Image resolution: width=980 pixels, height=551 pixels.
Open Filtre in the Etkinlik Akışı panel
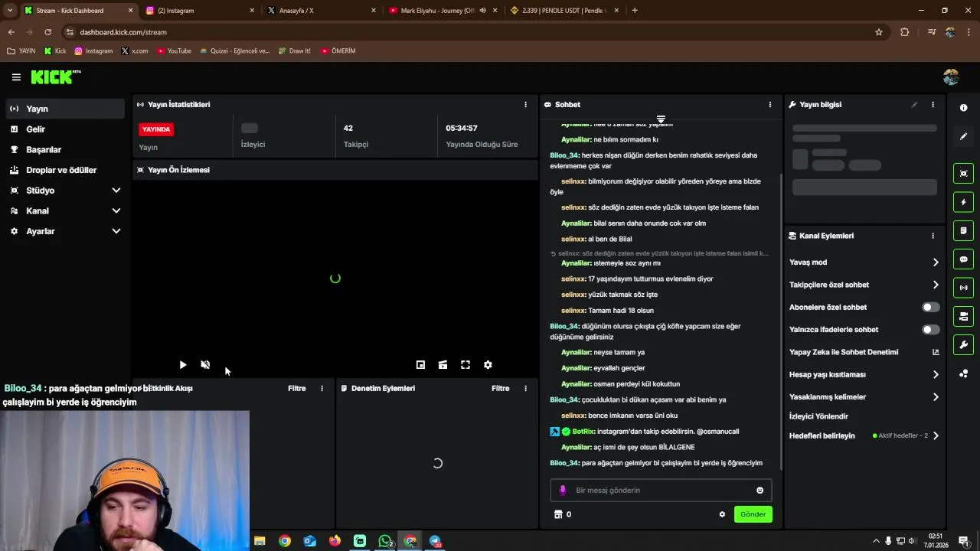click(296, 389)
